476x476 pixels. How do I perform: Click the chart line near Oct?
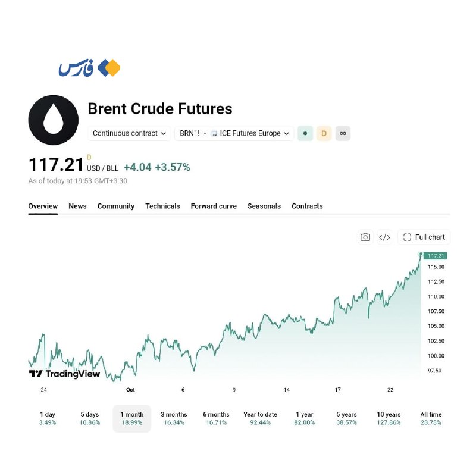pyautogui.click(x=130, y=367)
